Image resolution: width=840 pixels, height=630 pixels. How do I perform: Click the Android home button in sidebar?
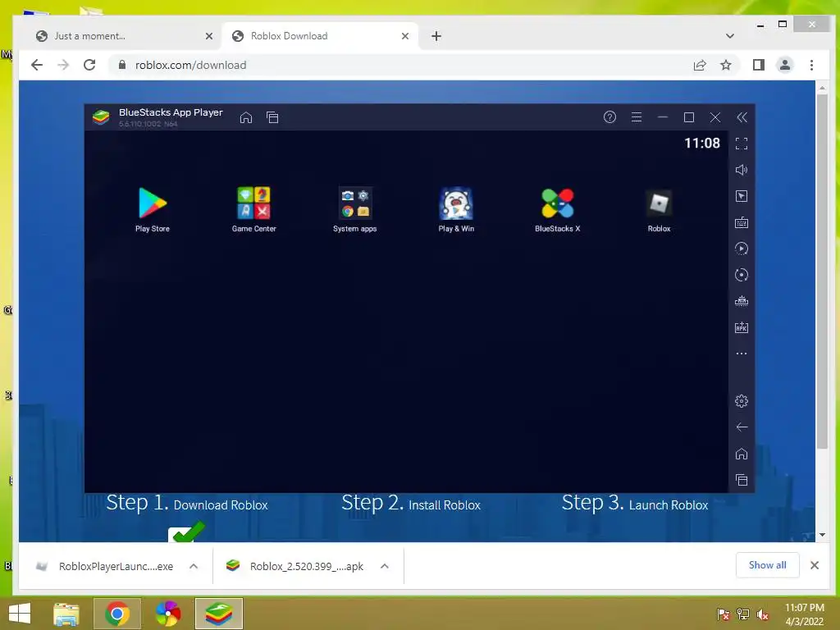pyautogui.click(x=742, y=454)
